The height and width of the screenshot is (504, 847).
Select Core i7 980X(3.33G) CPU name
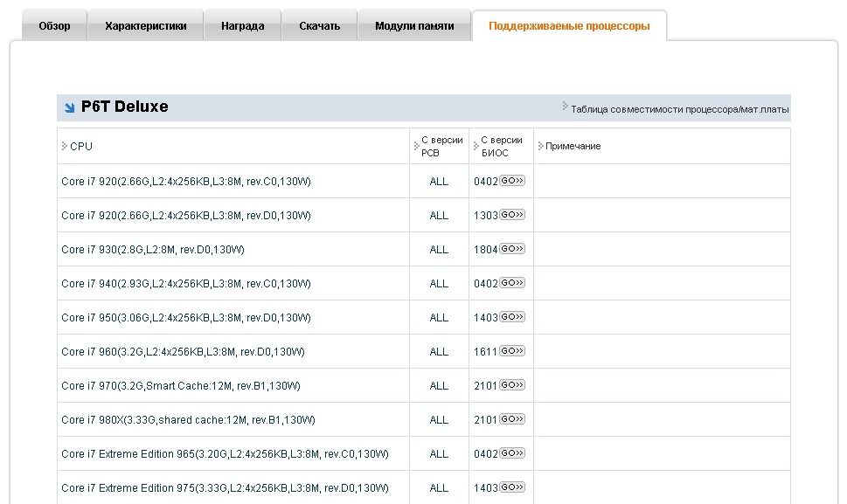[189, 419]
